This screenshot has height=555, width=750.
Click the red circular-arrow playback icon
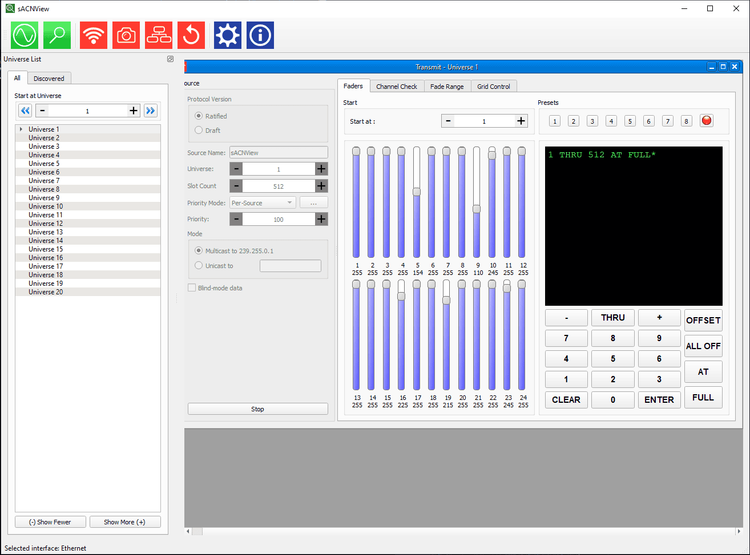click(191, 35)
